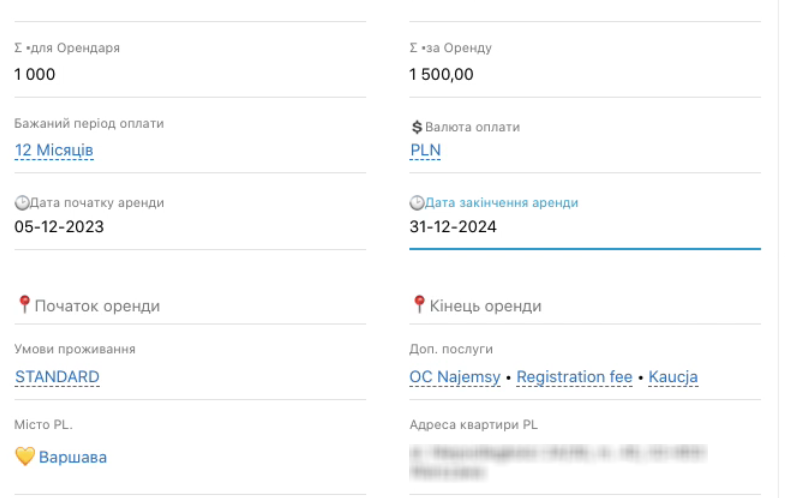Click the clock icon beside Дата початку аренди
Screen dimensions: 785x498
tap(20, 203)
